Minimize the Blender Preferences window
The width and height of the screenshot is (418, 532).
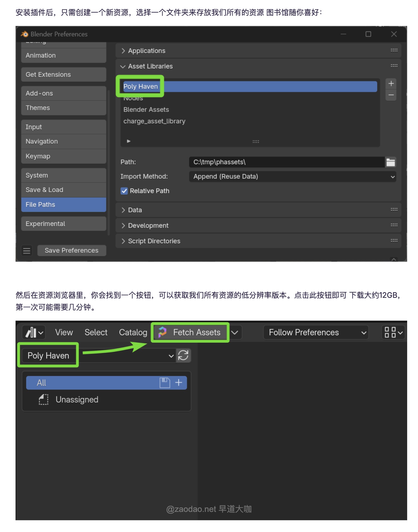pyautogui.click(x=343, y=34)
